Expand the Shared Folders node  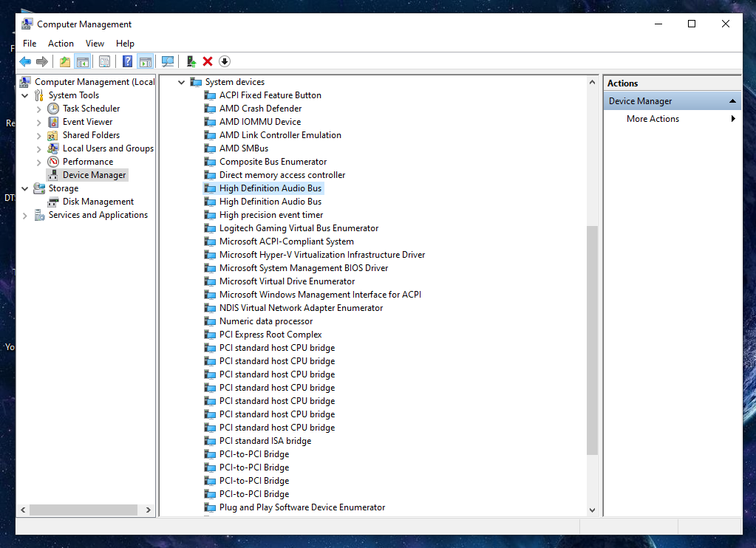39,136
